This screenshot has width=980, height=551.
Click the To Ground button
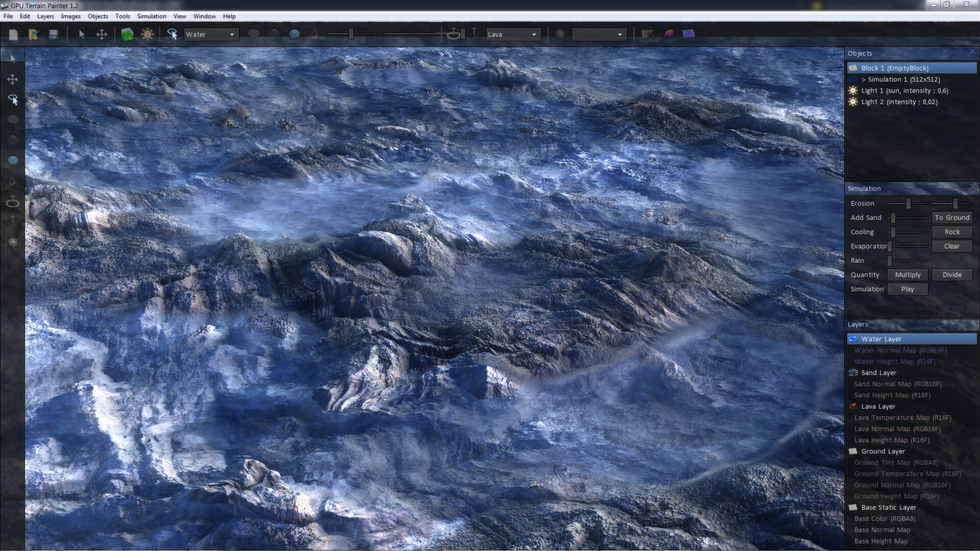coord(952,217)
